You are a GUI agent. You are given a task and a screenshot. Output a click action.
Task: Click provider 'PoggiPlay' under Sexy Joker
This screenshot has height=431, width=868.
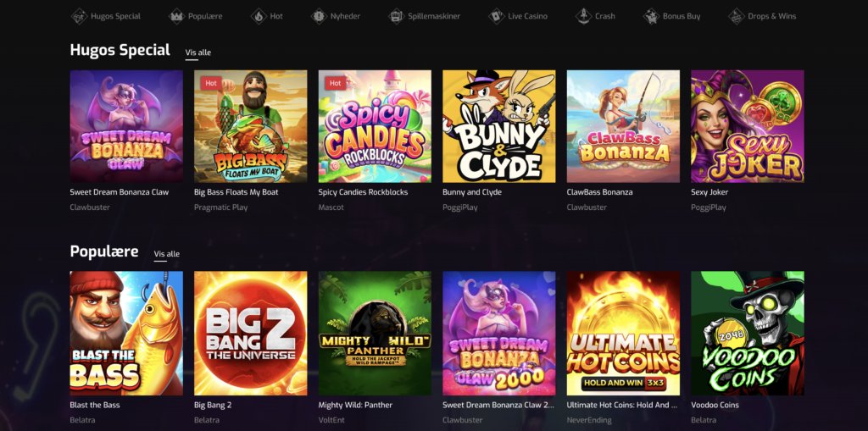[709, 207]
